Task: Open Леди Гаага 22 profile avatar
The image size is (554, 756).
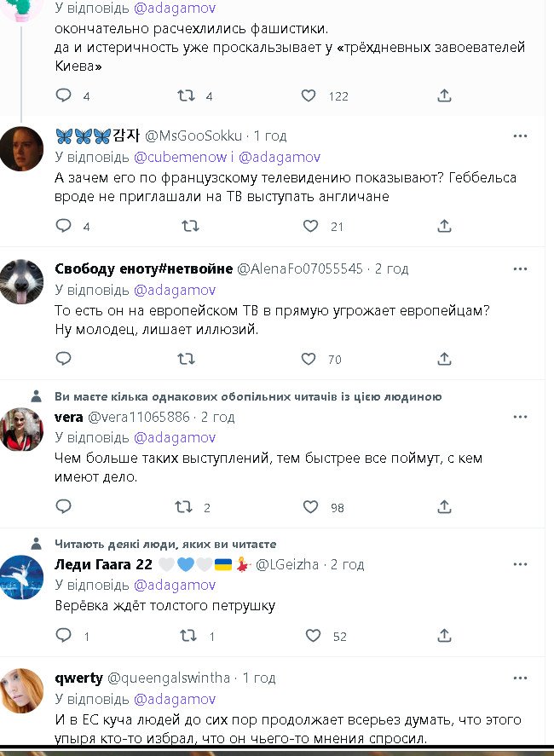Action: (21, 577)
